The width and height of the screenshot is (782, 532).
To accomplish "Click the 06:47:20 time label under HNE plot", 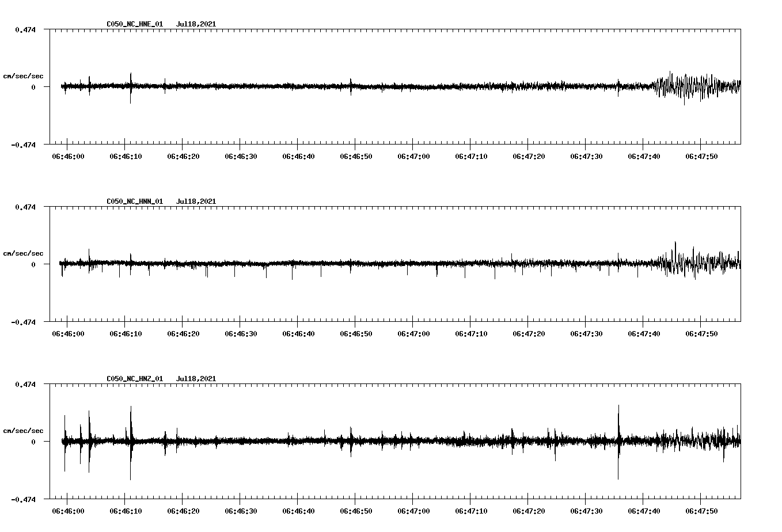I will 529,157.
